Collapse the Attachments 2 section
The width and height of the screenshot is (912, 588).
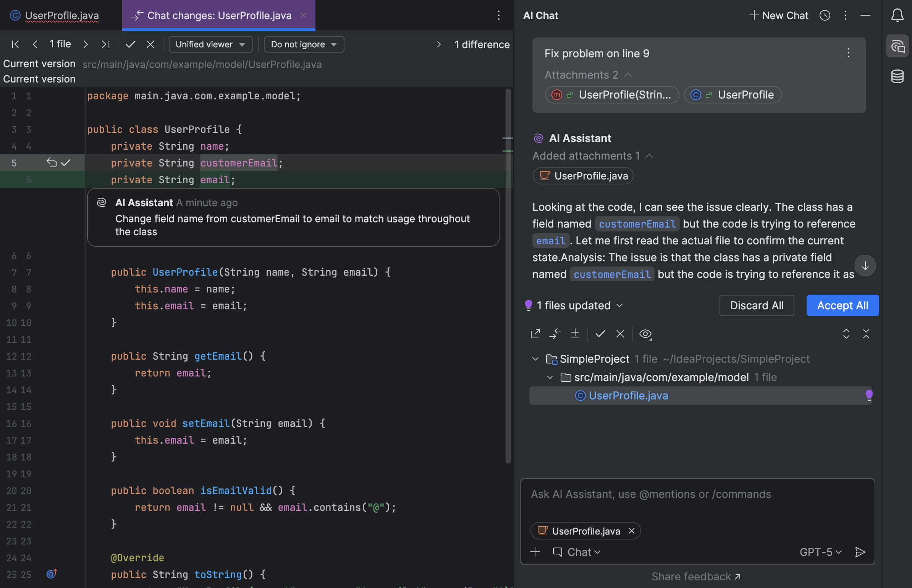coord(628,75)
